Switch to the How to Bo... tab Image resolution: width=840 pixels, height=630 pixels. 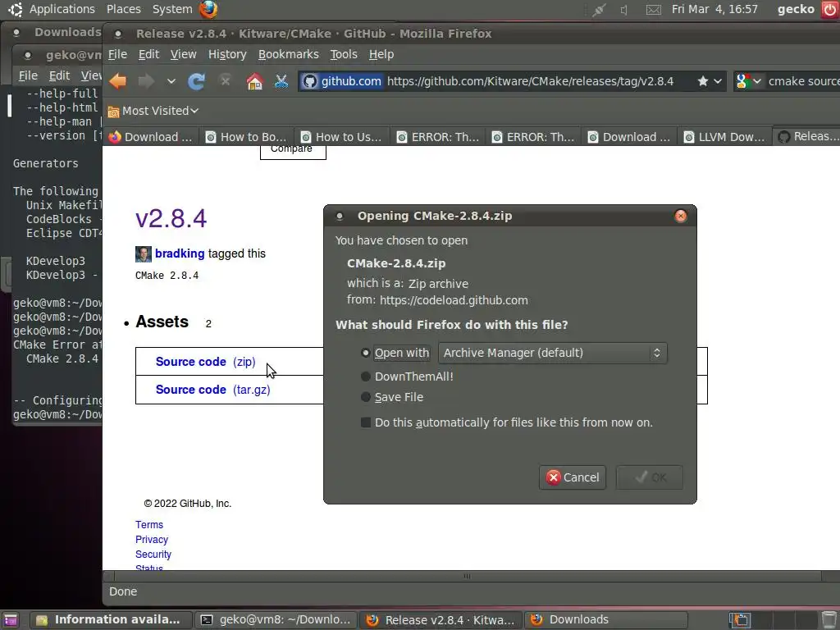(247, 137)
